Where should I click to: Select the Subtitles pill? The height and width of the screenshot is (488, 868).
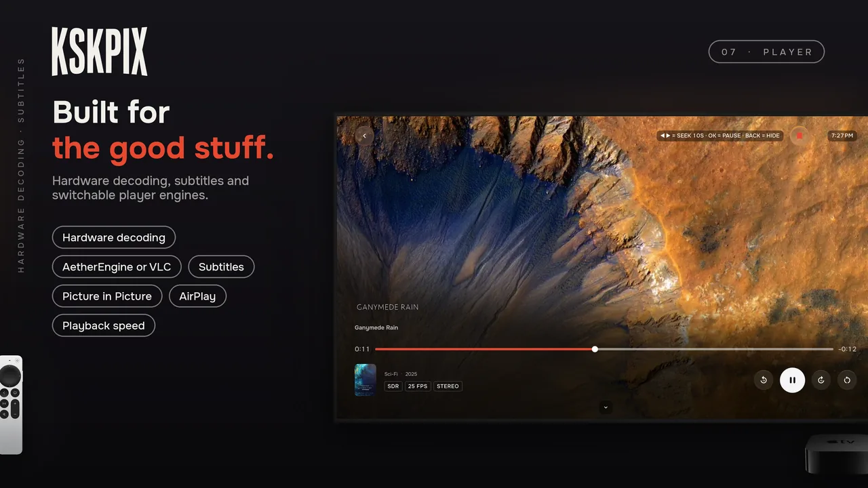[221, 267]
